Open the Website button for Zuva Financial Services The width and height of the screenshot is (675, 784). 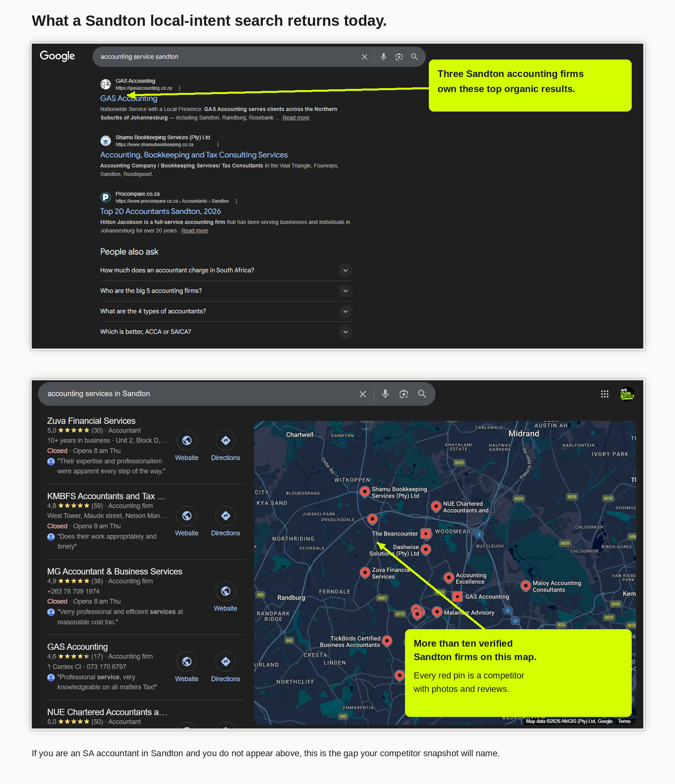pyautogui.click(x=187, y=446)
